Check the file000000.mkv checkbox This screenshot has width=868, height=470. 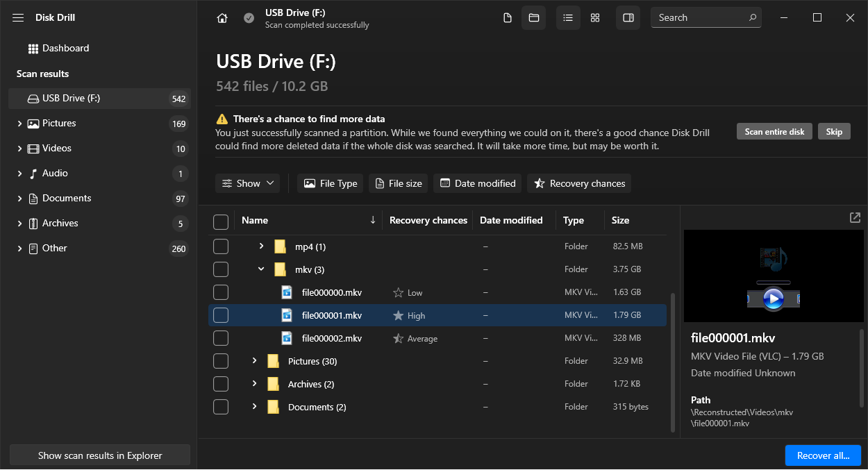click(x=221, y=292)
